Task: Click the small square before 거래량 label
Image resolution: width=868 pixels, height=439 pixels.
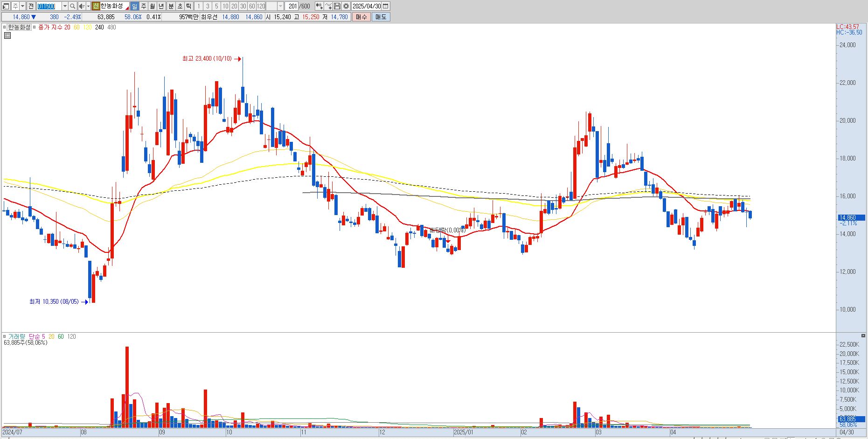Action: pos(5,336)
